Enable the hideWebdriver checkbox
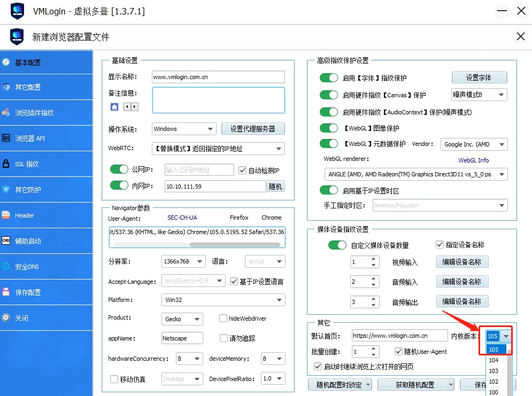 pyautogui.click(x=223, y=319)
